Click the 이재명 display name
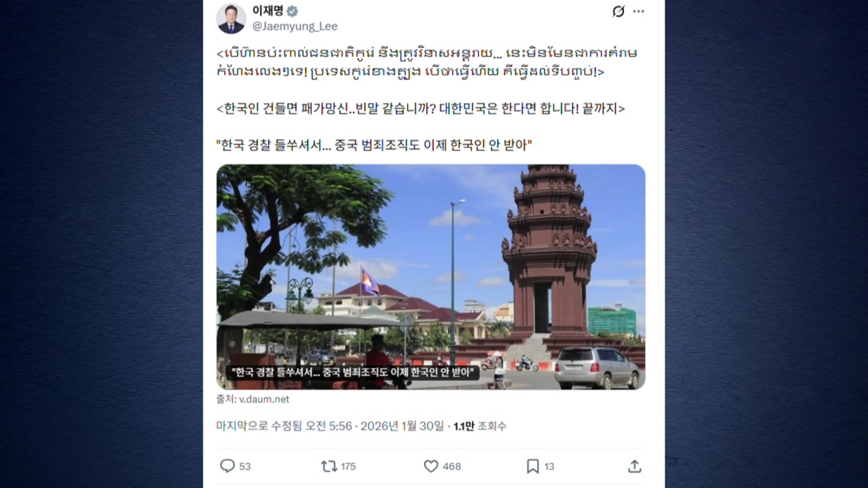Screen dimensions: 868x488 [x=268, y=11]
